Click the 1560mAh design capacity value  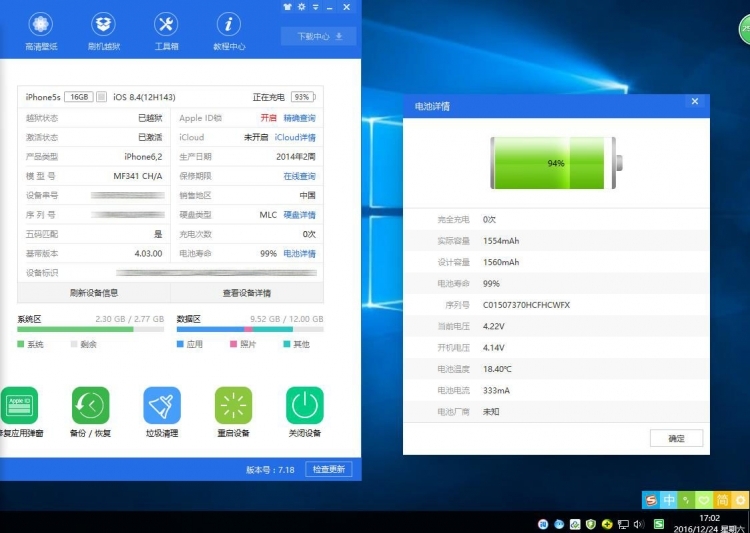[x=501, y=262]
